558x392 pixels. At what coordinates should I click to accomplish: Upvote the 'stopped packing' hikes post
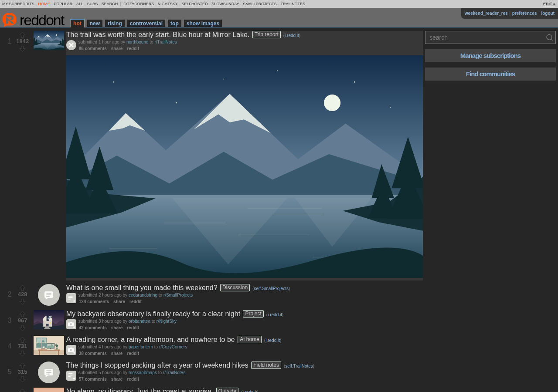22,365
